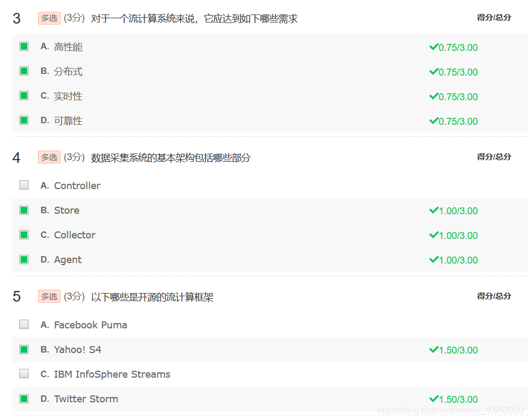Uncheck the Store option checkbox
The width and height of the screenshot is (528, 420).
pos(24,210)
